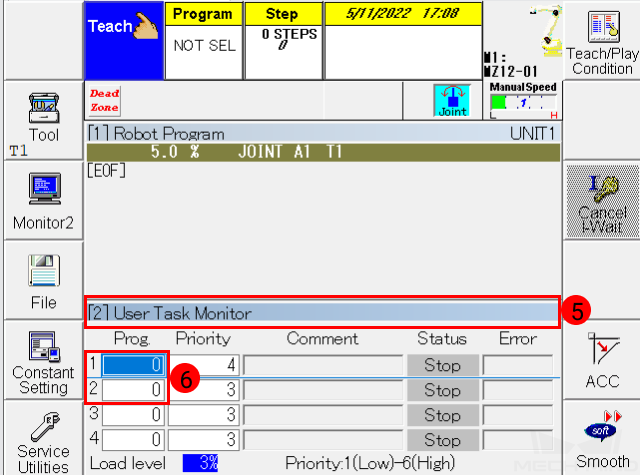Image resolution: width=640 pixels, height=475 pixels.
Task: Click the Prog. field of task 3
Action: 133,415
